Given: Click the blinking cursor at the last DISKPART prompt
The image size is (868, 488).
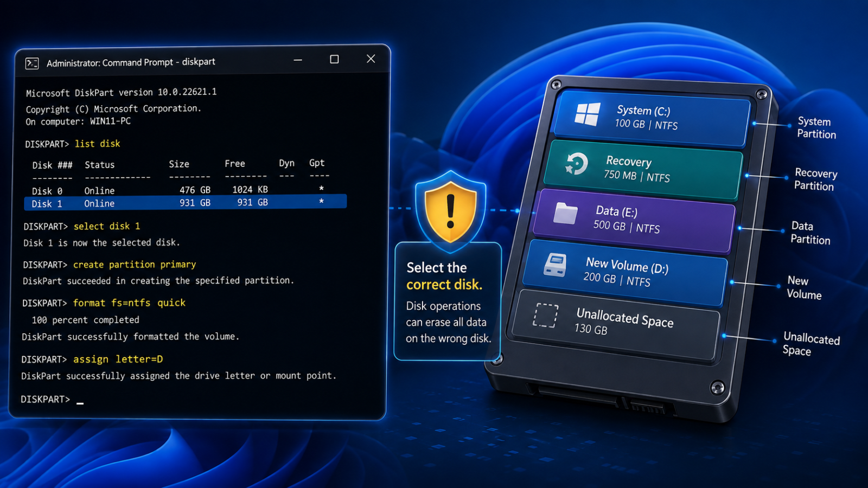Looking at the screenshot, I should click(x=80, y=402).
